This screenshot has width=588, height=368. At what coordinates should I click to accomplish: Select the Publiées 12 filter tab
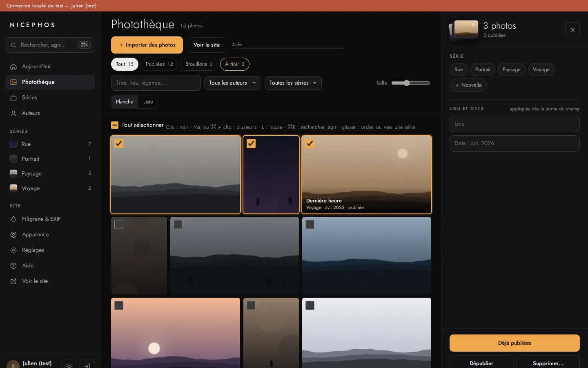pyautogui.click(x=159, y=64)
